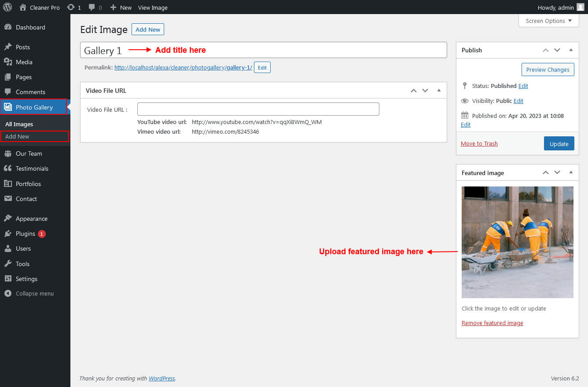Screen dimensions: 588x387
Task: Click the Move to Trash link
Action: pyautogui.click(x=479, y=143)
